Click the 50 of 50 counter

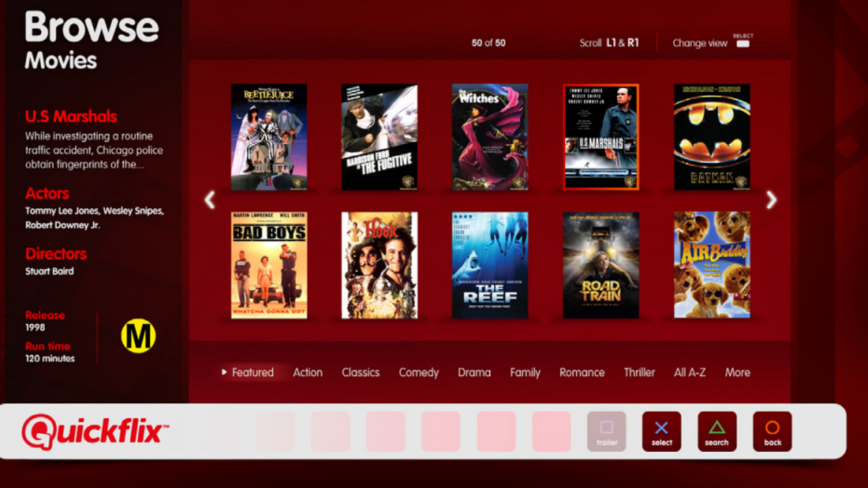(x=489, y=43)
